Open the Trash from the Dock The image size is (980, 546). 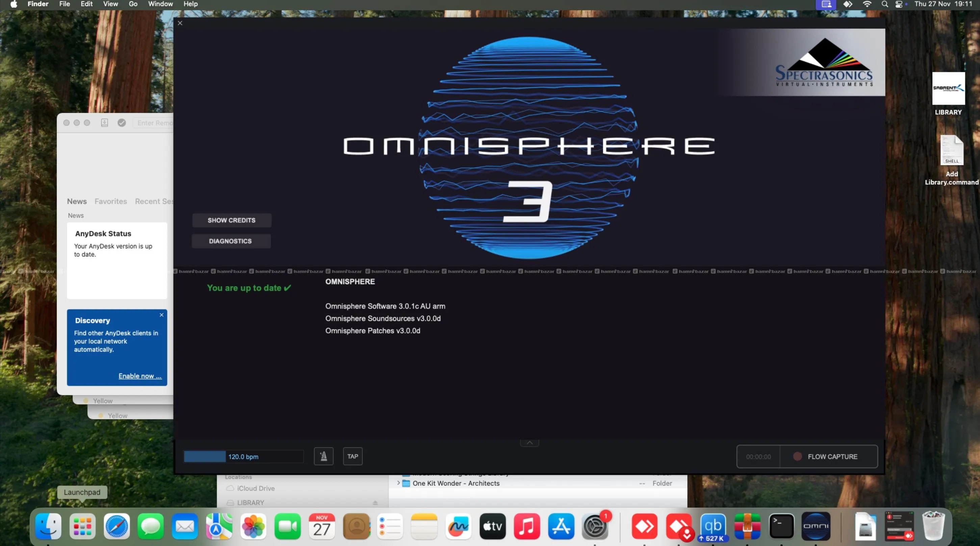(x=933, y=526)
